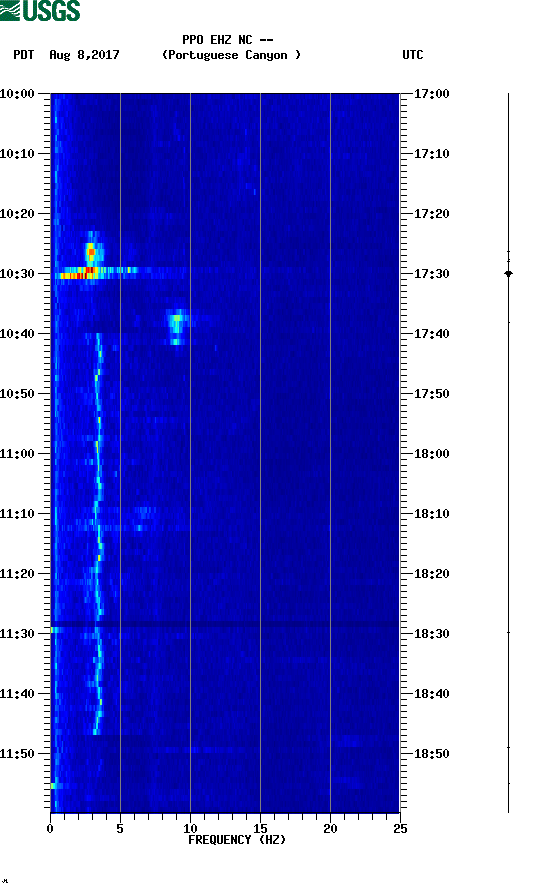
Task: Click the 18:10 UTC time label
Action: point(431,514)
